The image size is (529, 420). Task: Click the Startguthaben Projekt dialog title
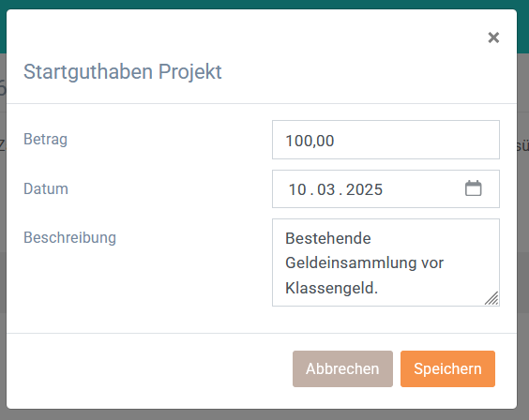[123, 71]
